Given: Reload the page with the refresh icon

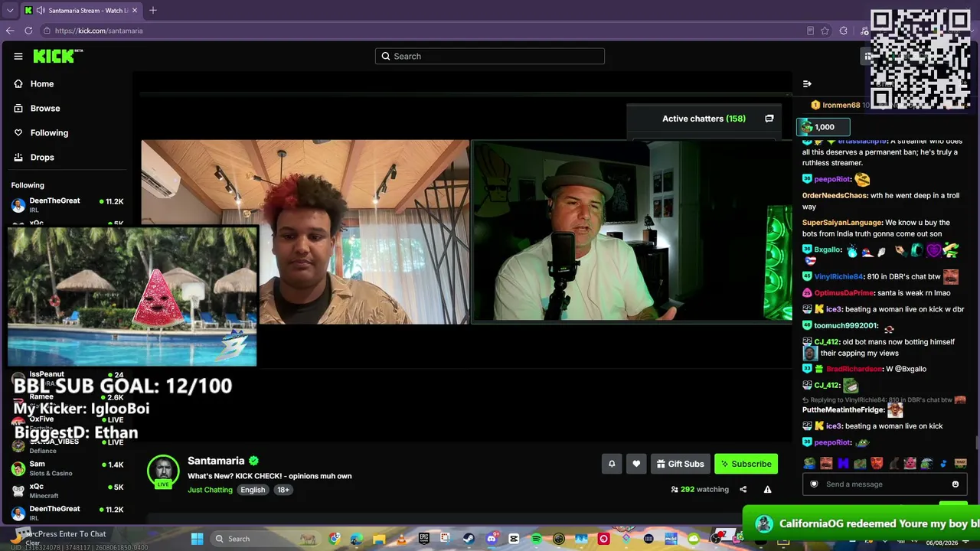Looking at the screenshot, I should (28, 31).
